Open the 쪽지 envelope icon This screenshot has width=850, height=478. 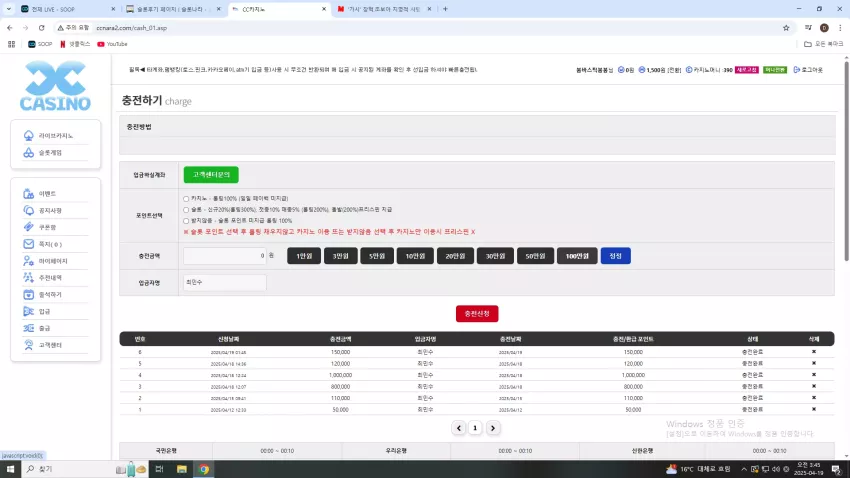point(29,244)
